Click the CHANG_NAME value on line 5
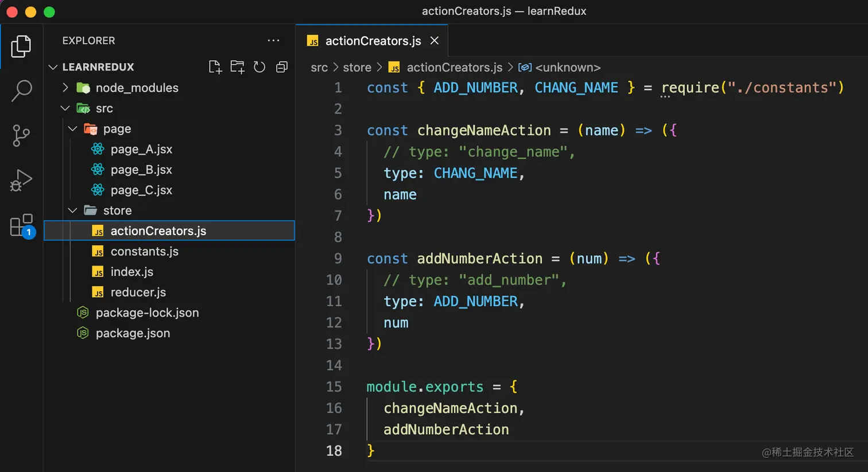 pos(475,173)
